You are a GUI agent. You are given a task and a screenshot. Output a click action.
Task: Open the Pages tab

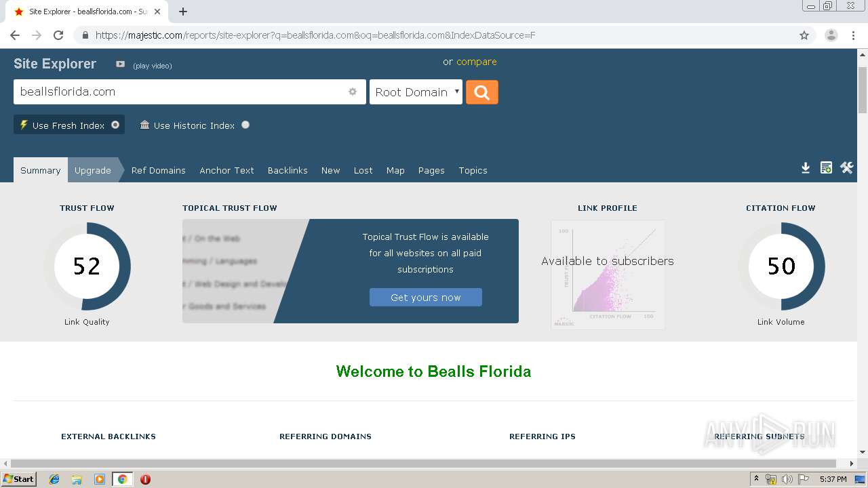pos(431,170)
